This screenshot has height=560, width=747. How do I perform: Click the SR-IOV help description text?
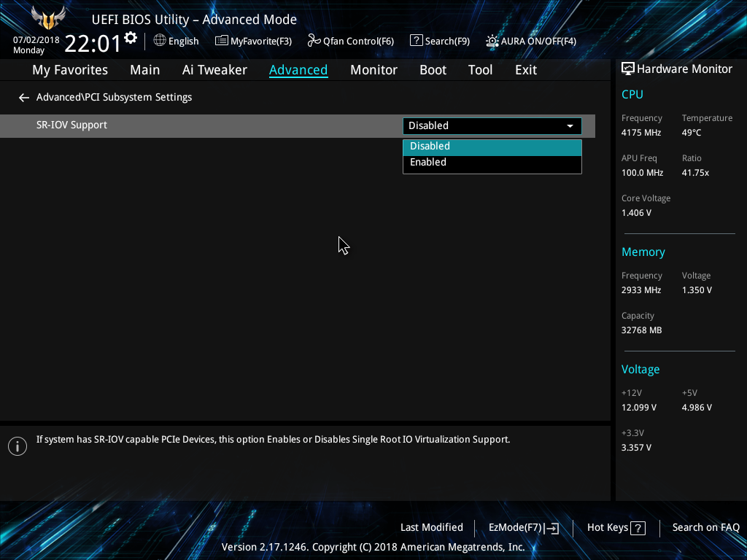click(273, 440)
